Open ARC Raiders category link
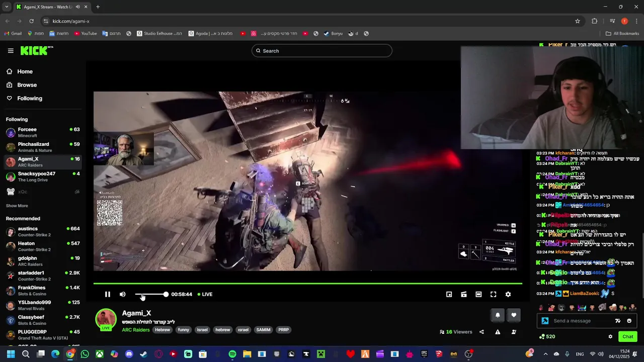 pos(135,330)
